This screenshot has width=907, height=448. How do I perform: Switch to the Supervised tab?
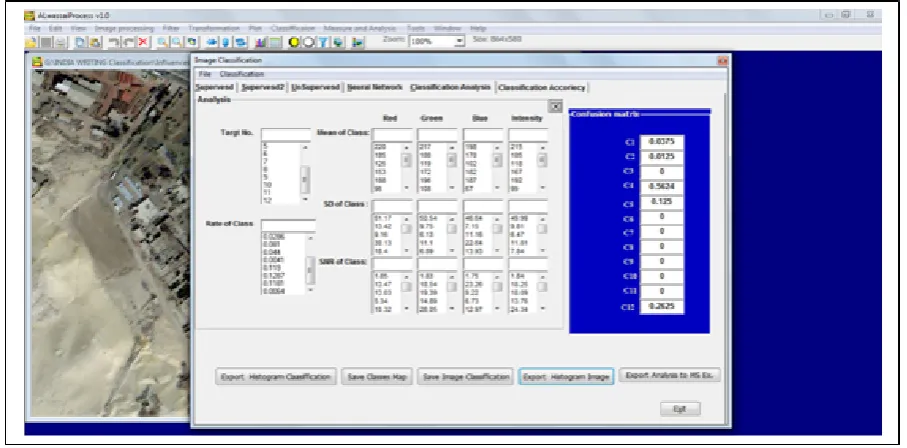click(214, 87)
